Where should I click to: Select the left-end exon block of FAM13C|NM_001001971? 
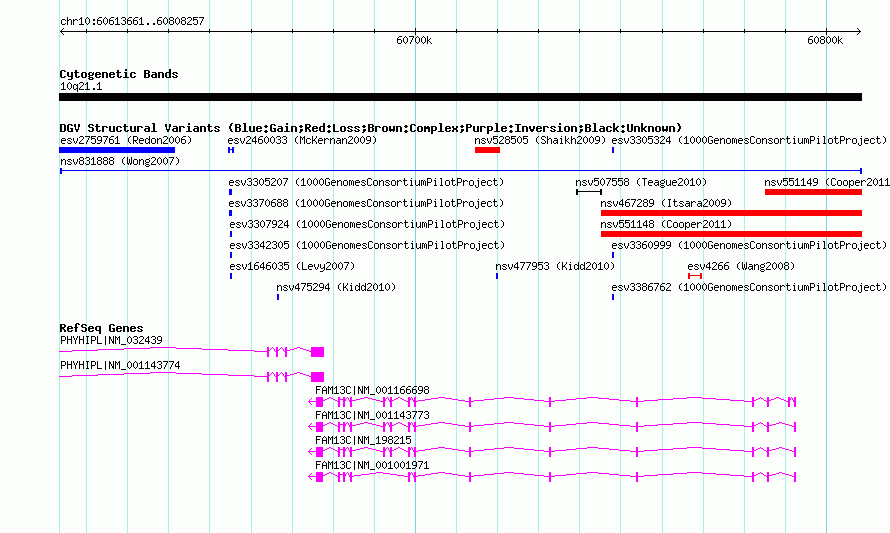(x=320, y=477)
